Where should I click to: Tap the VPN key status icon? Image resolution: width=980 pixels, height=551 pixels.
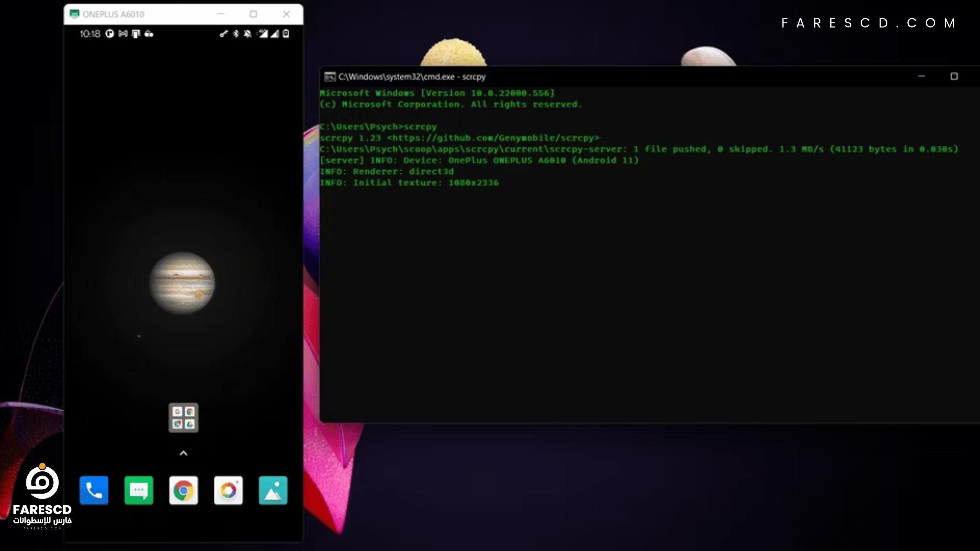point(224,34)
